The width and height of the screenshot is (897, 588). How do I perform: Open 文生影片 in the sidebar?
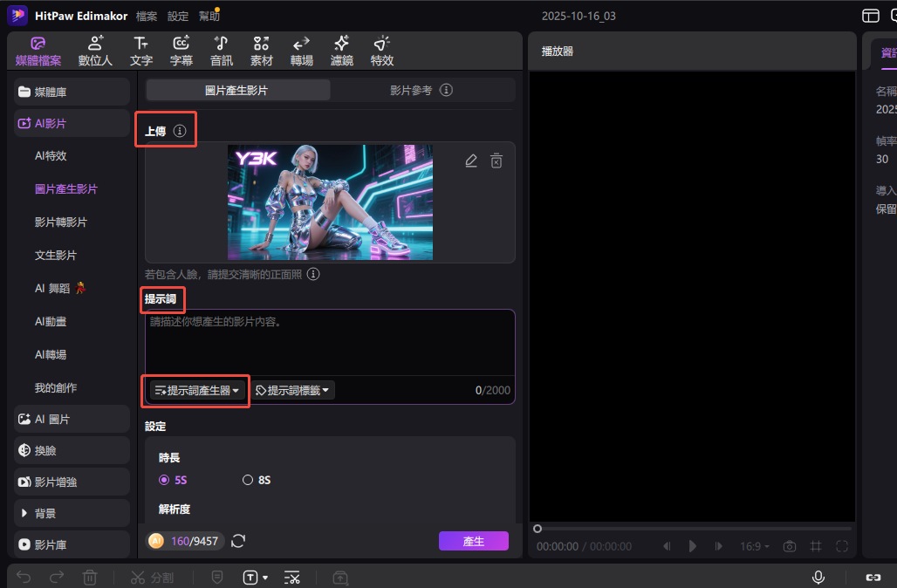[56, 256]
